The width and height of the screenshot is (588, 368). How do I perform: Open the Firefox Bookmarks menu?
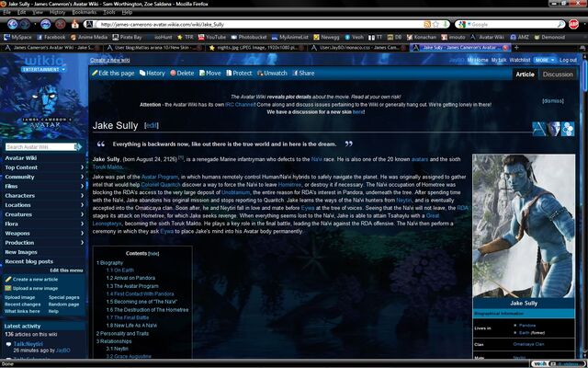click(x=85, y=12)
